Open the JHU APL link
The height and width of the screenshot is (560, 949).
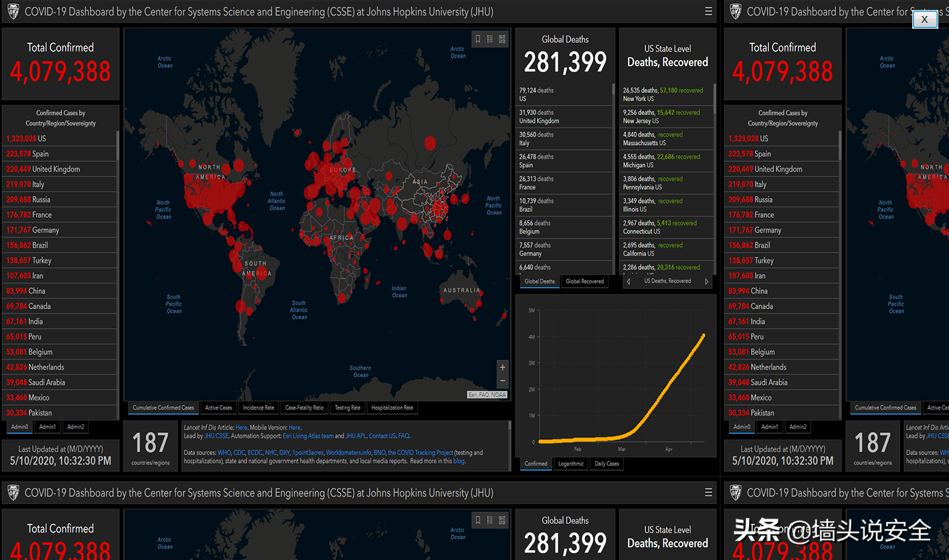[356, 436]
